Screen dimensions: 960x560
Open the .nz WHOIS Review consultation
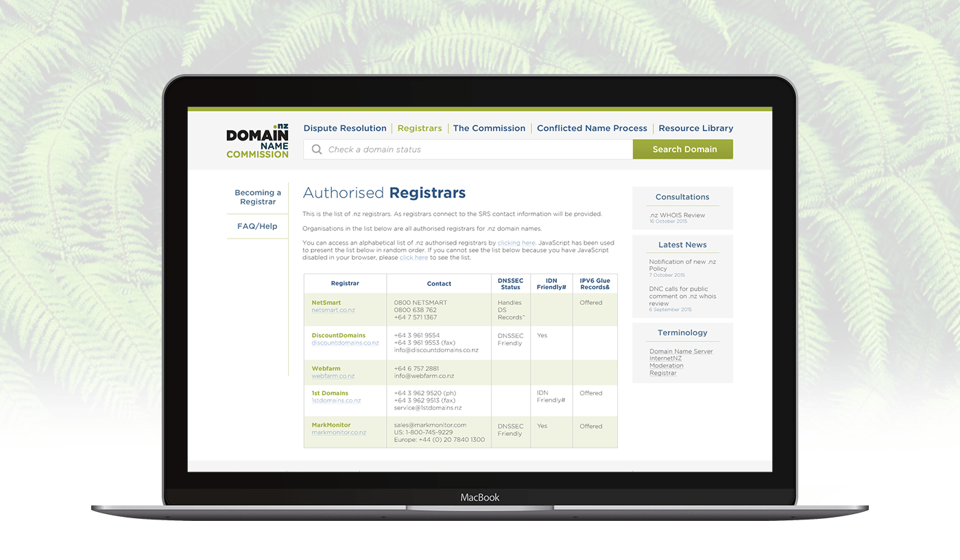677,215
